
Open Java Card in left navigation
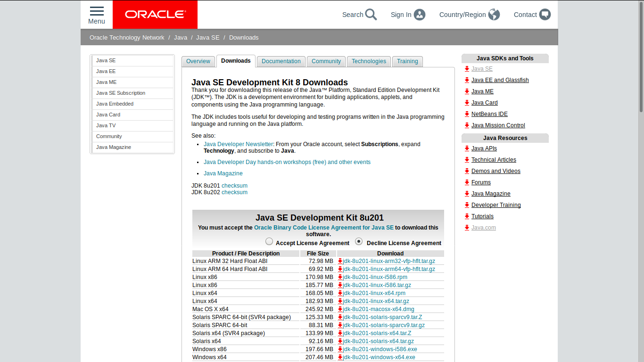tap(133, 115)
